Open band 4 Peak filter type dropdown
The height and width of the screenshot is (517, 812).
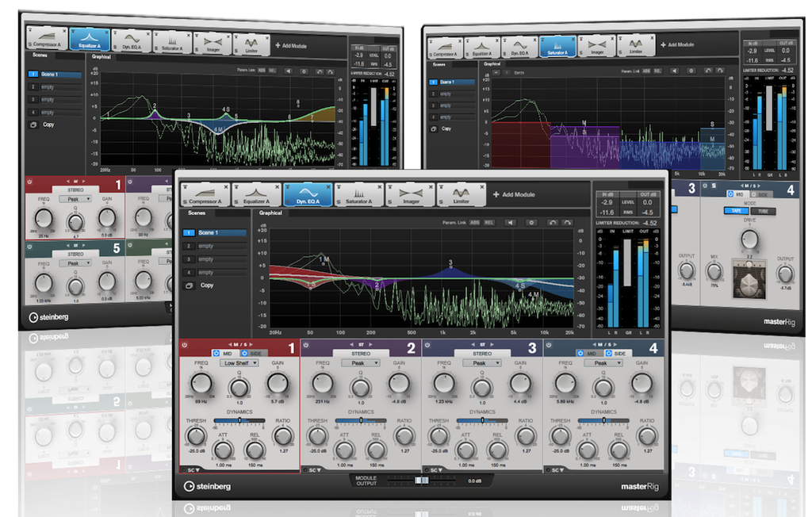click(x=603, y=363)
